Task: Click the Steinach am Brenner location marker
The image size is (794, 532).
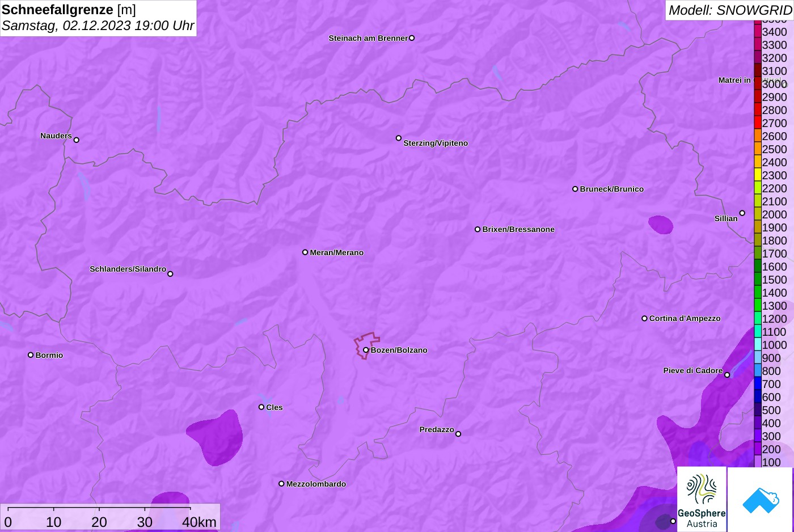Action: click(412, 38)
